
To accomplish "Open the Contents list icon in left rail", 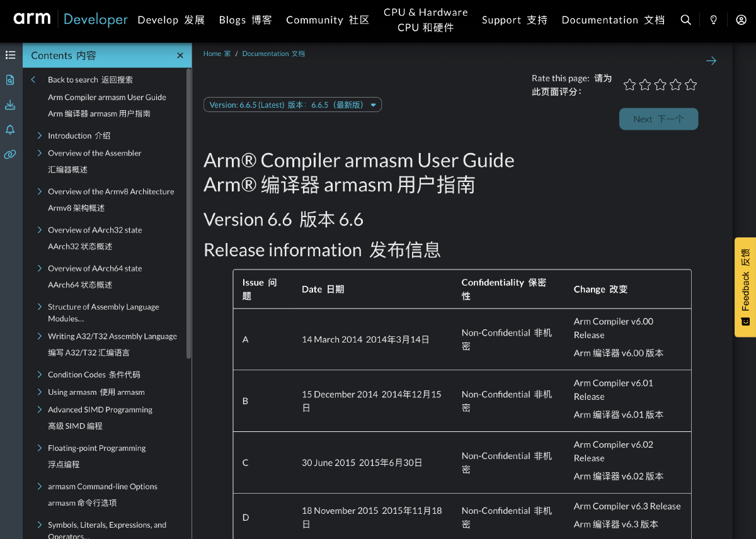I will [10, 55].
